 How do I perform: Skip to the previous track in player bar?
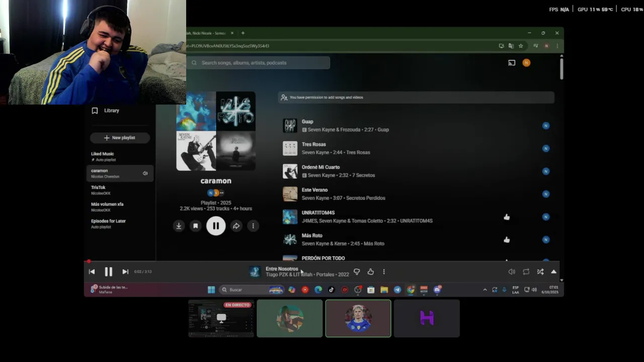coord(92,271)
